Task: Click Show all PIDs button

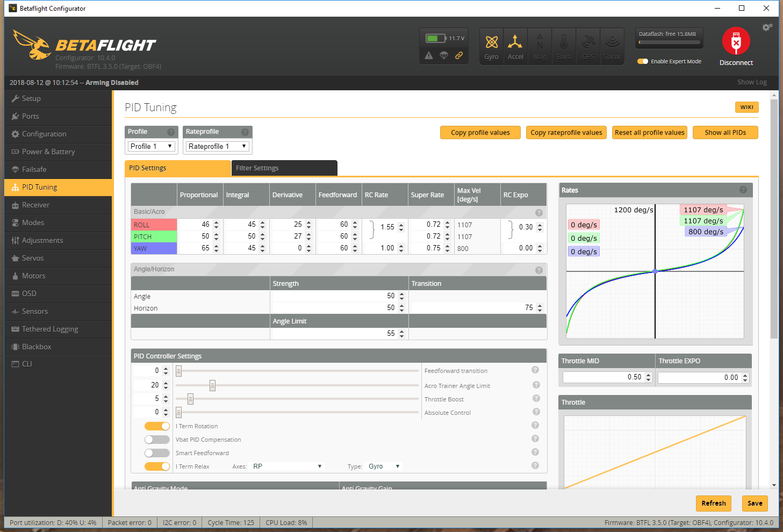Action: click(x=725, y=133)
